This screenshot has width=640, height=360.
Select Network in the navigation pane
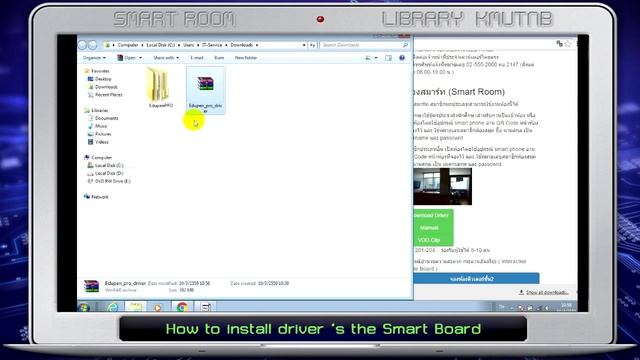tap(96, 197)
